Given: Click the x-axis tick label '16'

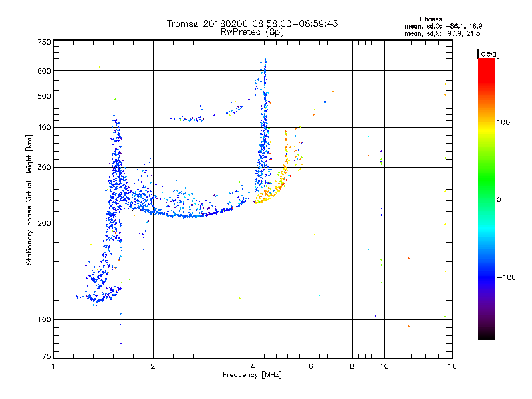Looking at the screenshot, I should click(452, 366).
